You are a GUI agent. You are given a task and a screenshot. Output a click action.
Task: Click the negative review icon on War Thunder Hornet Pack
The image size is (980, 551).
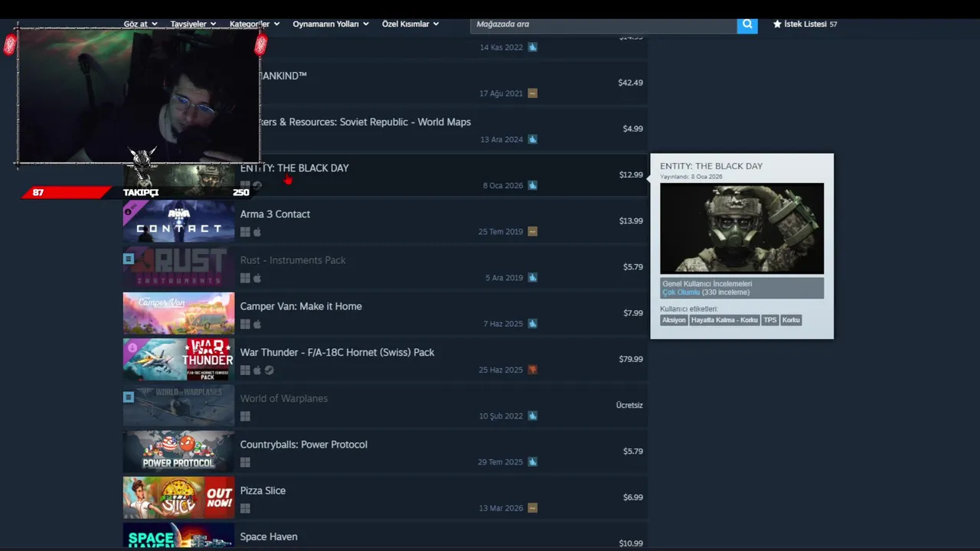pyautogui.click(x=533, y=370)
